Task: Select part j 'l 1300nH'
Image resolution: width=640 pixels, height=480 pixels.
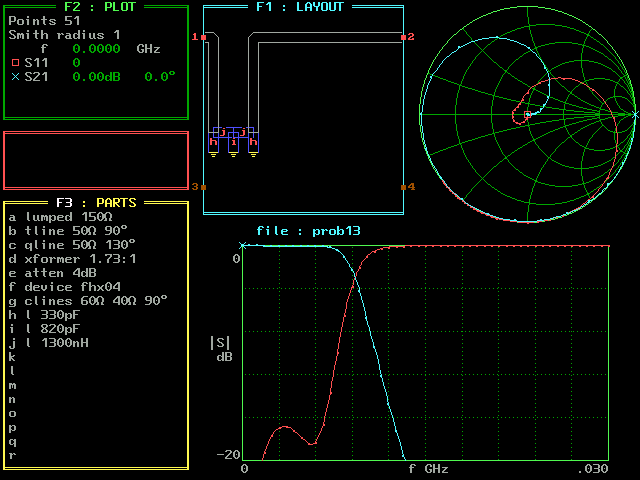Action: pyautogui.click(x=49, y=343)
